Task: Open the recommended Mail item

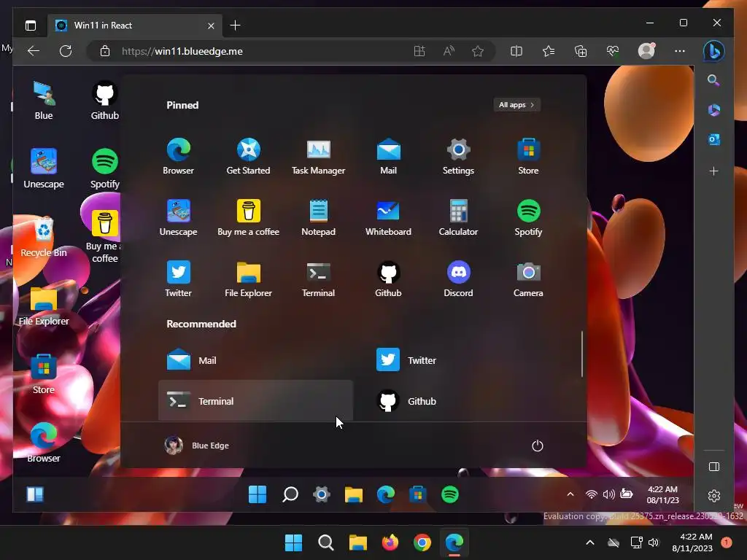Action: coord(256,360)
